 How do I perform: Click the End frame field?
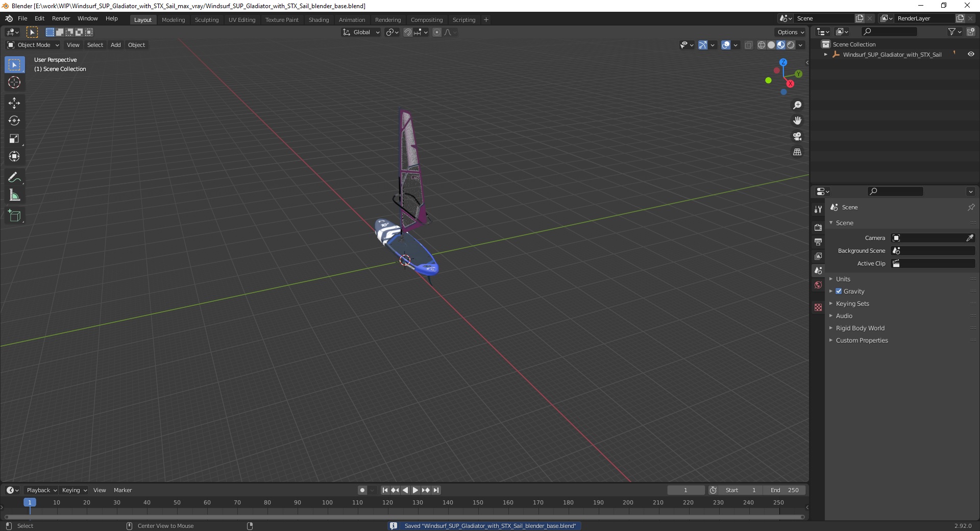coord(785,490)
